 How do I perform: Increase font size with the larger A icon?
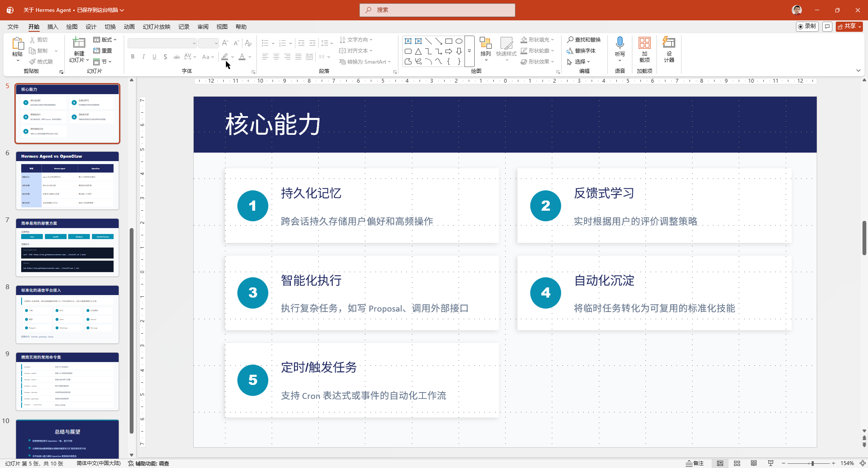pyautogui.click(x=225, y=43)
